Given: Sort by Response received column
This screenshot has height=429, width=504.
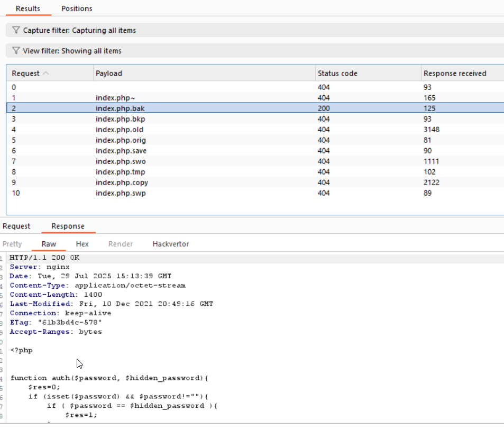Looking at the screenshot, I should [455, 74].
